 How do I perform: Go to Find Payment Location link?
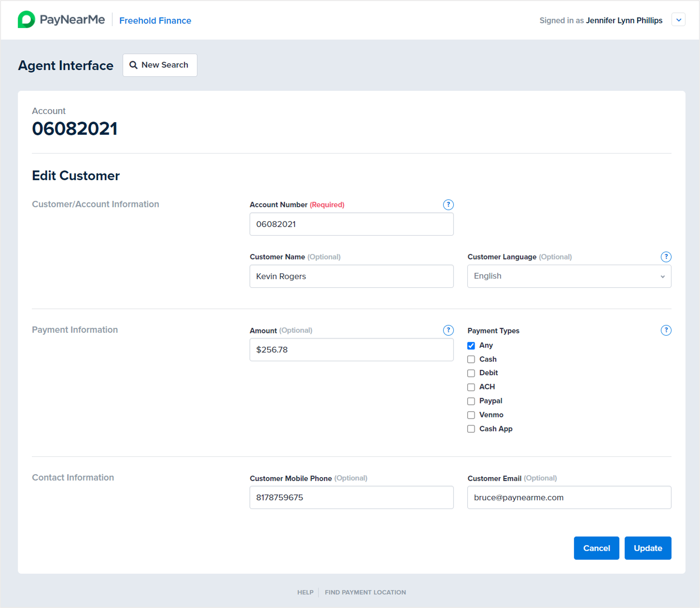tap(365, 592)
